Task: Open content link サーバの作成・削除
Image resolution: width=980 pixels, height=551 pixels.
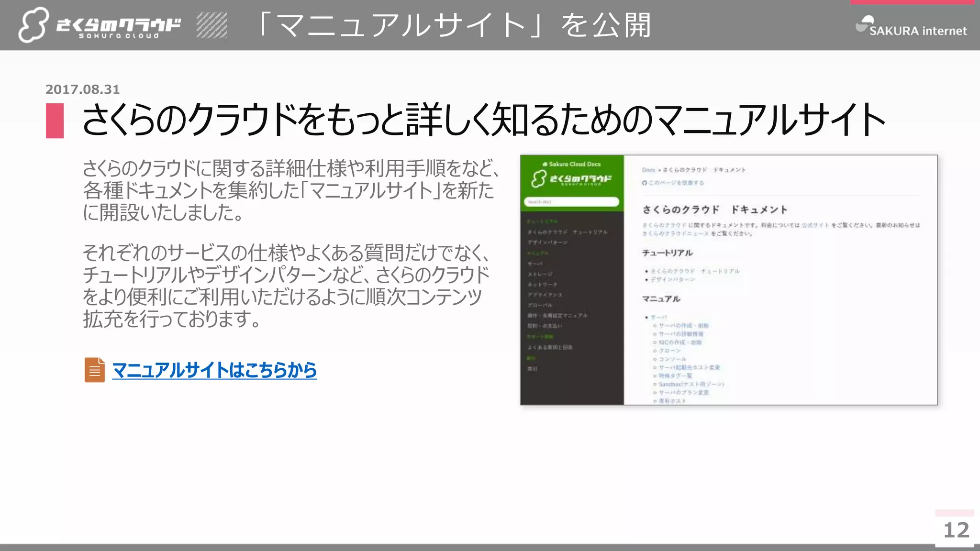Action: tap(684, 326)
